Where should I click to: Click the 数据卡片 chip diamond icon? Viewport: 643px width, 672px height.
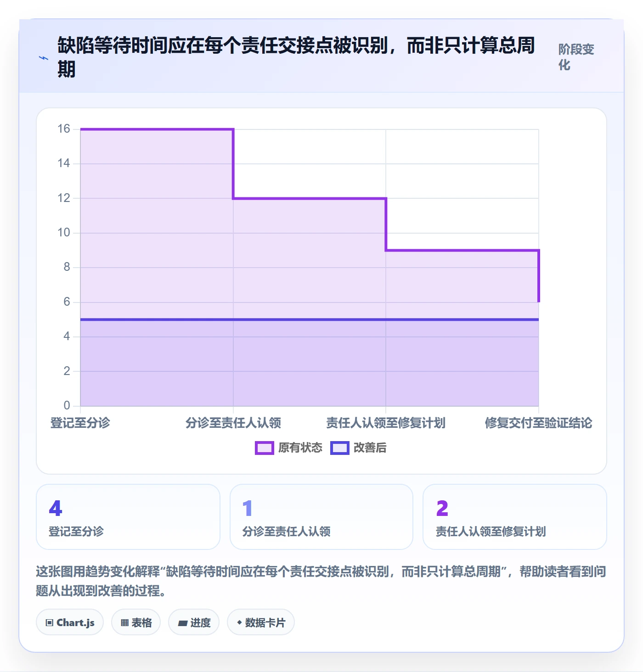pyautogui.click(x=239, y=622)
